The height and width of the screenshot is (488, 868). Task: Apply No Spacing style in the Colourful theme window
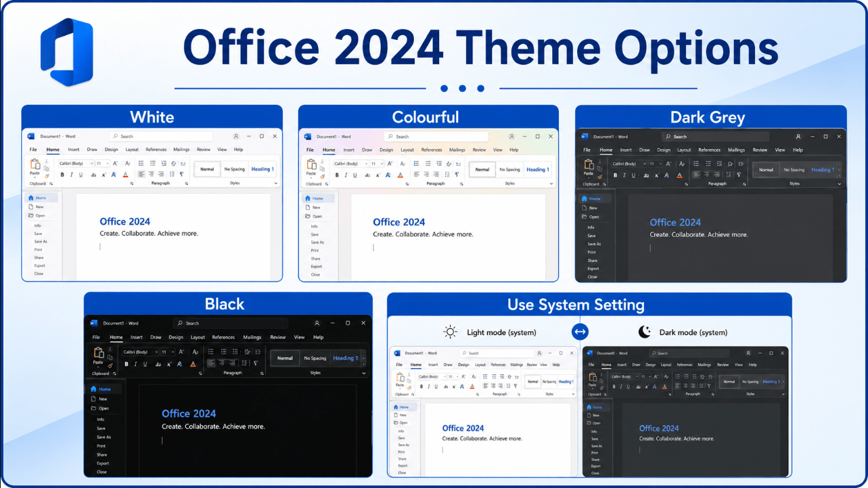pos(509,169)
